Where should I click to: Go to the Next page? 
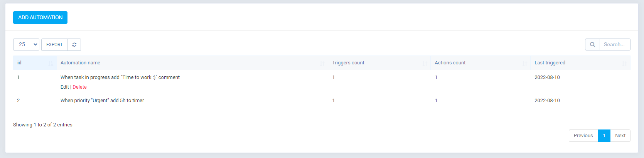pos(620,136)
